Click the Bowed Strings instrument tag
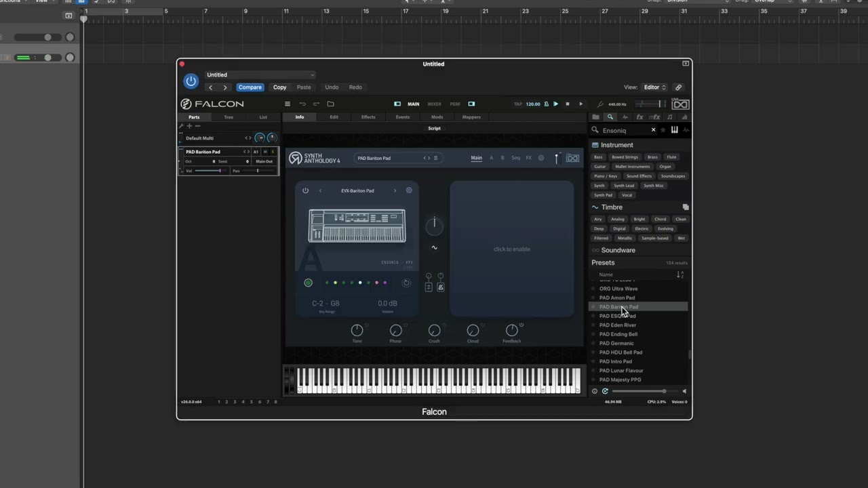The height and width of the screenshot is (488, 868). 625,157
